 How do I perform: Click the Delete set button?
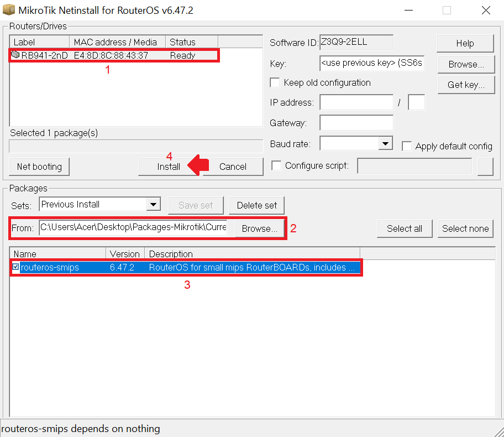256,205
